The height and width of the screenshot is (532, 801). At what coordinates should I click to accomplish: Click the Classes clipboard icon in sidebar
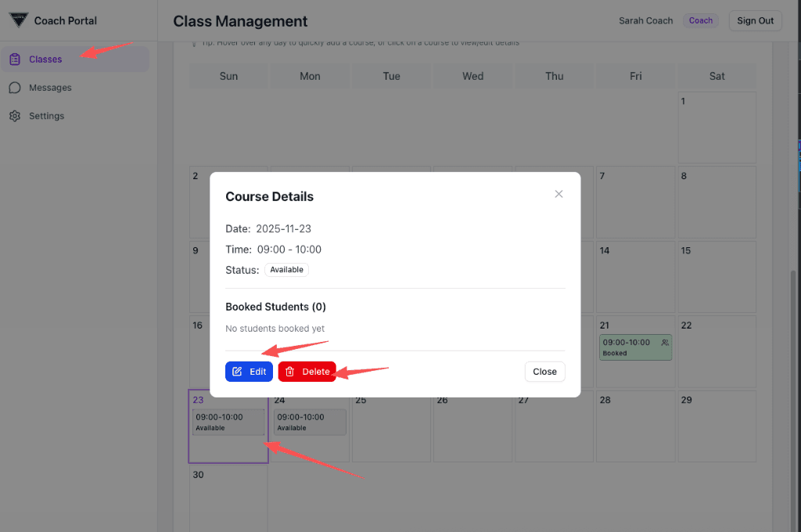tap(15, 59)
